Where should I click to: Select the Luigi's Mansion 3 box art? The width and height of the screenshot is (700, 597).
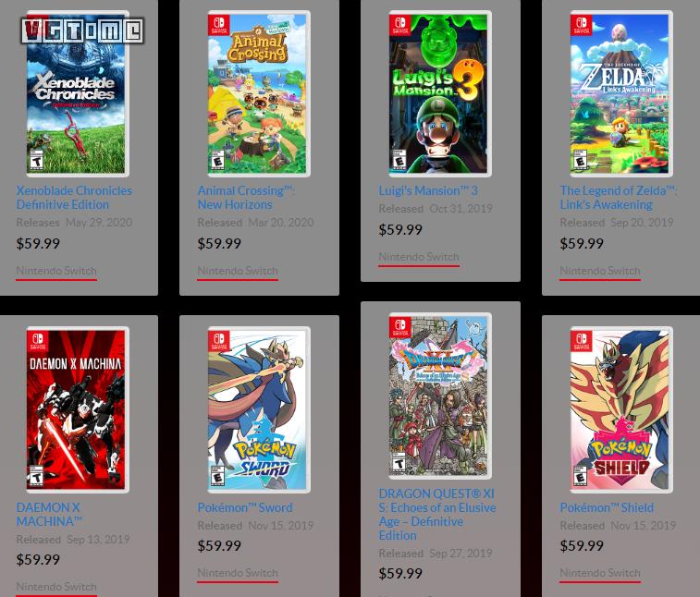pos(440,93)
